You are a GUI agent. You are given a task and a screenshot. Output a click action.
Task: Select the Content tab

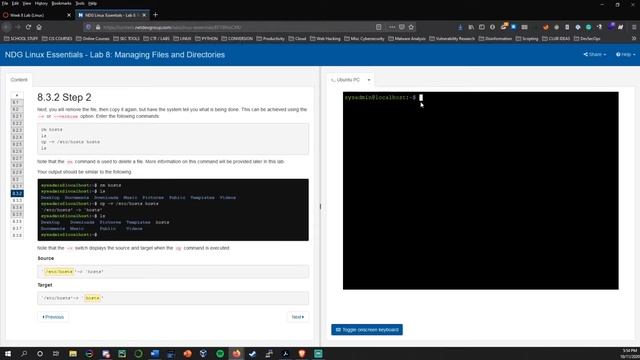pos(19,80)
